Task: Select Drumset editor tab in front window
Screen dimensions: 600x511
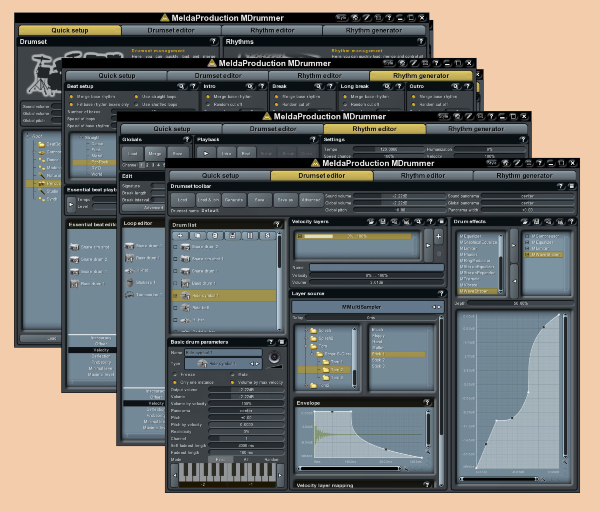Action: 322,176
